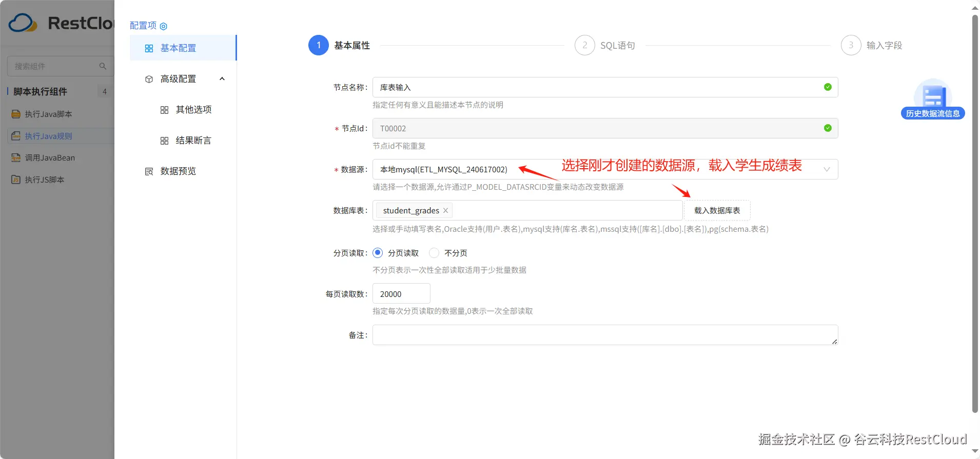The image size is (980, 459).
Task: Click the 调用JavaBean component icon
Action: [16, 158]
